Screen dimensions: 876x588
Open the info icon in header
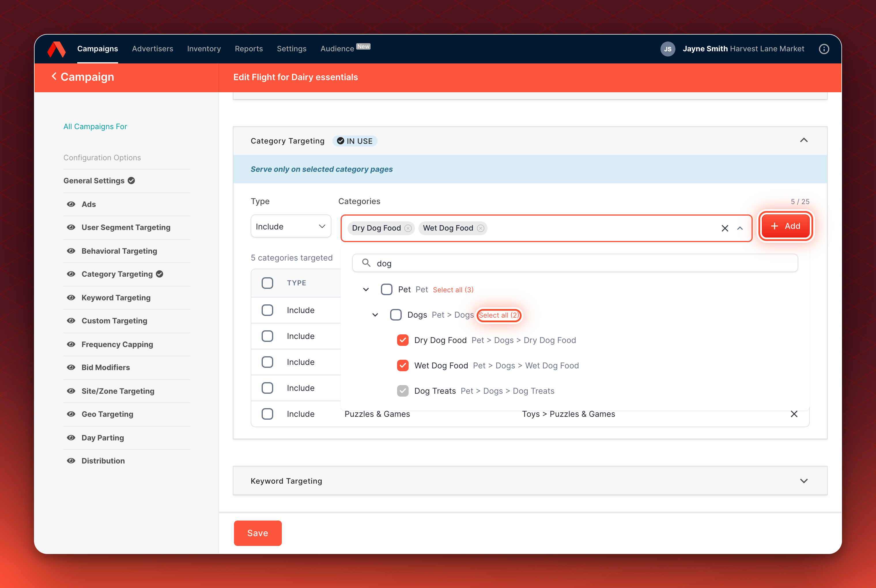824,49
